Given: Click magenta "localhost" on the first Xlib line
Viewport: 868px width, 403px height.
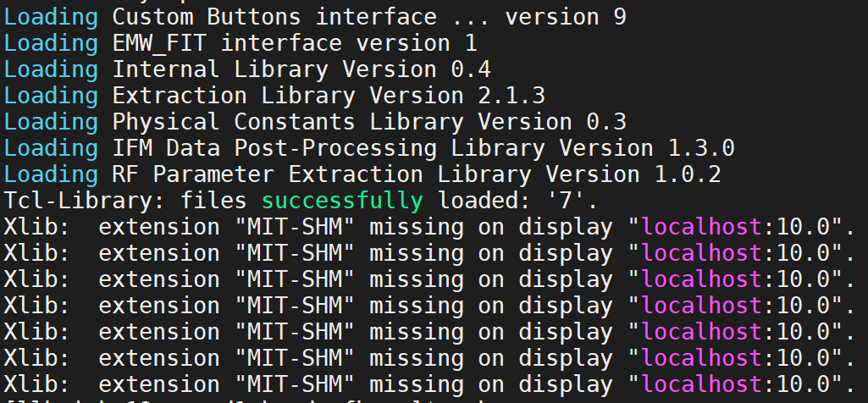Looking at the screenshot, I should point(702,227).
